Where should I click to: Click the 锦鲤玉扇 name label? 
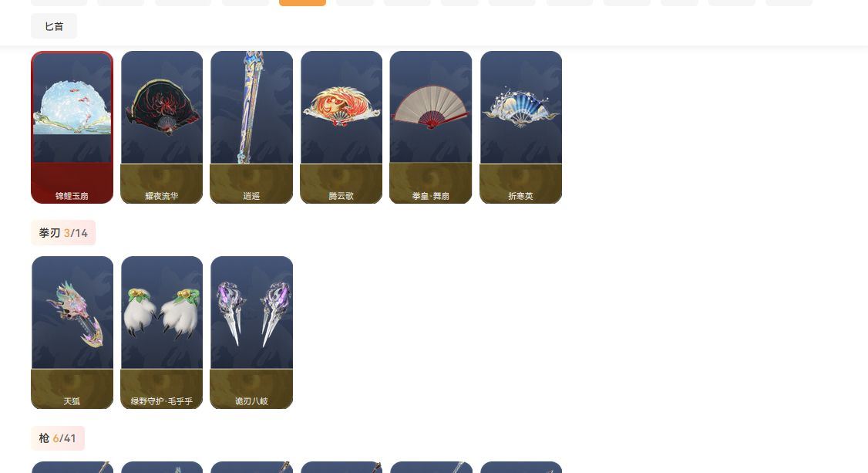[72, 196]
